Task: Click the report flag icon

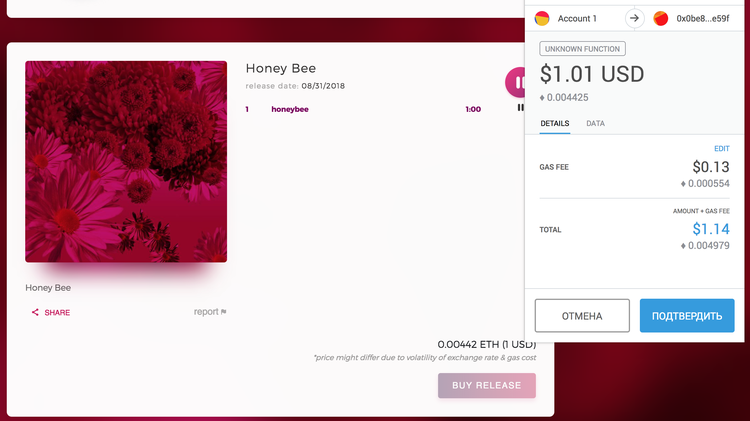Action: (x=223, y=312)
